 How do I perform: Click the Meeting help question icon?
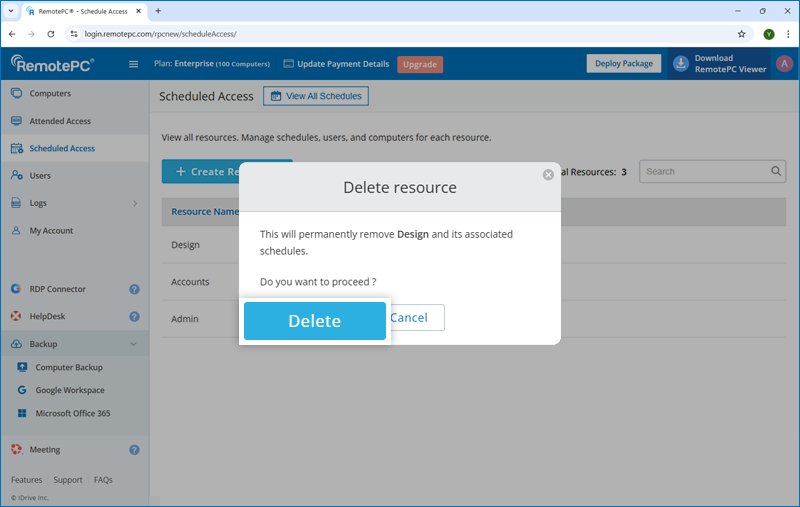tap(134, 450)
